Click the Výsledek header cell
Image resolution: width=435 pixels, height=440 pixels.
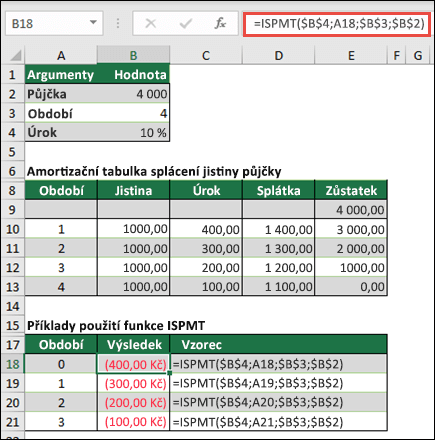pyautogui.click(x=133, y=345)
